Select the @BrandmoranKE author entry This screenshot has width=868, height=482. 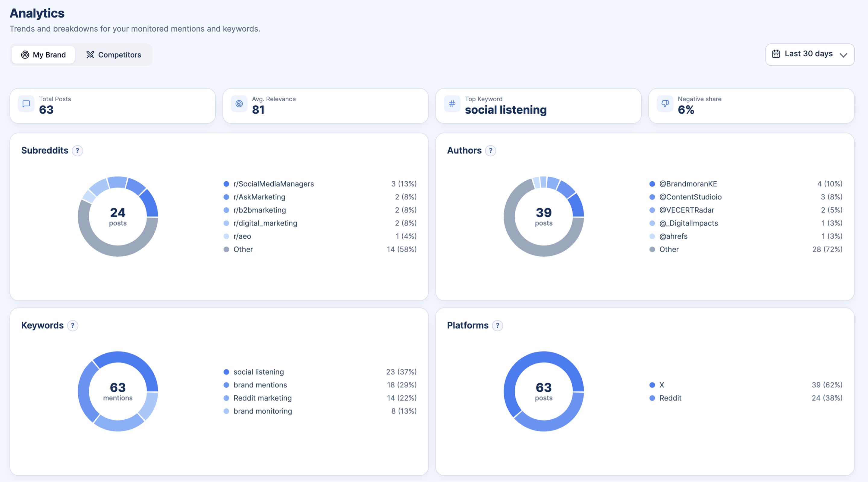[746, 184]
